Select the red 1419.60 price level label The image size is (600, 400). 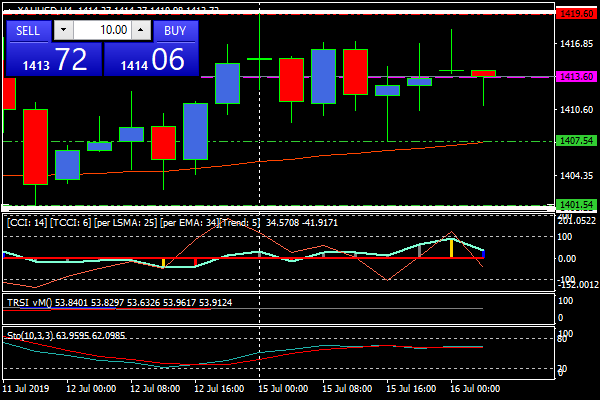coord(575,14)
